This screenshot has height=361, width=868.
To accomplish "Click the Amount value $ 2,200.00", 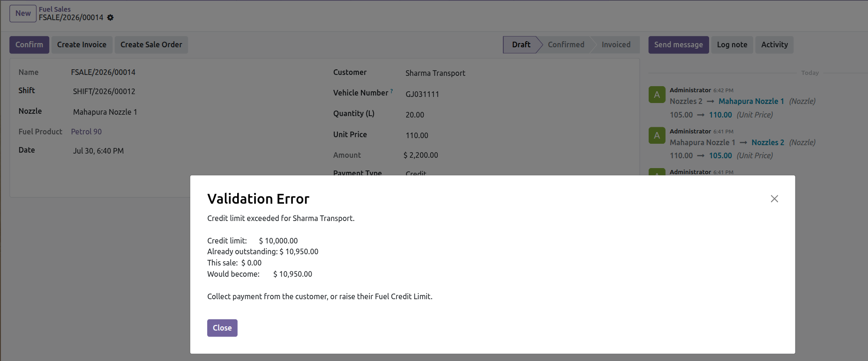I will (x=421, y=155).
